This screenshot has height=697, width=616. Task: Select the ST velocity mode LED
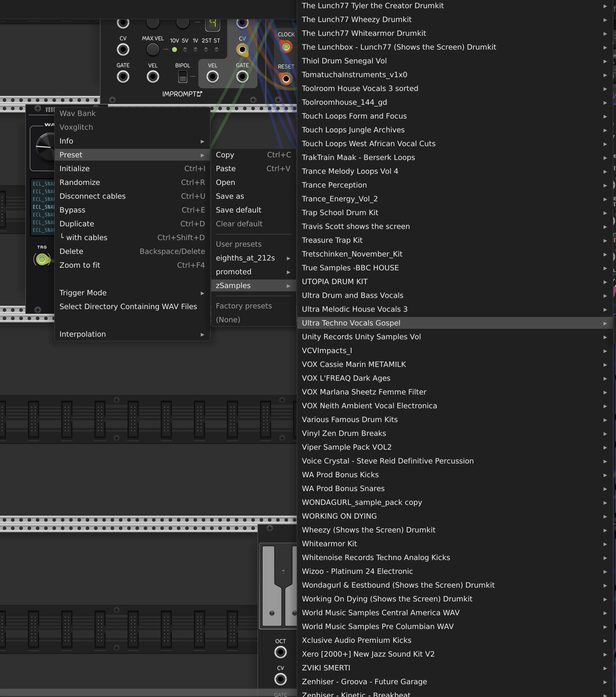[216, 50]
